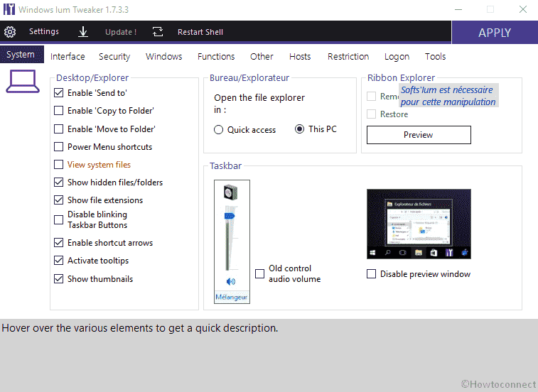Switch to the Windows tab
The width and height of the screenshot is (538, 392).
point(163,57)
